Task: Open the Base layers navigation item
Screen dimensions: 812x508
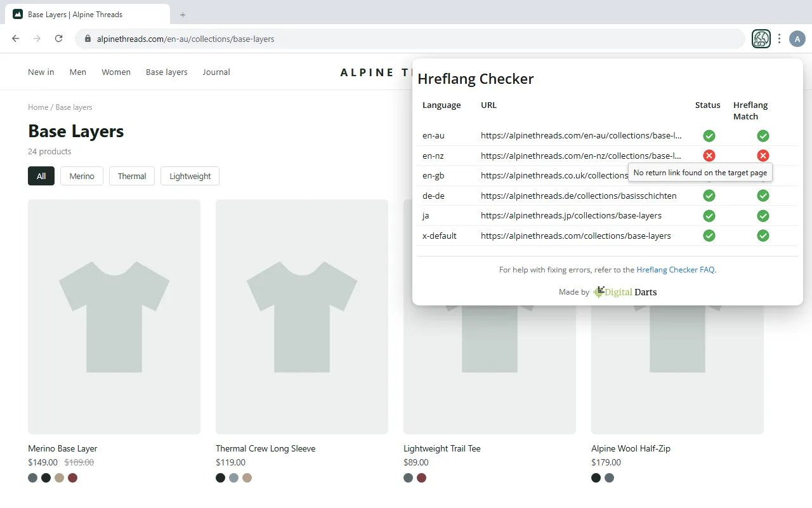Action: [x=167, y=72]
